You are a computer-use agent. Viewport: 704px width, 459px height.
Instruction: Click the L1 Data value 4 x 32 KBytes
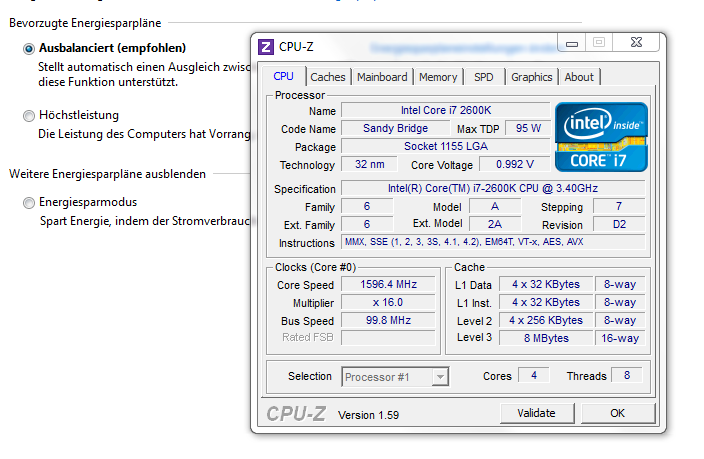[x=546, y=284]
